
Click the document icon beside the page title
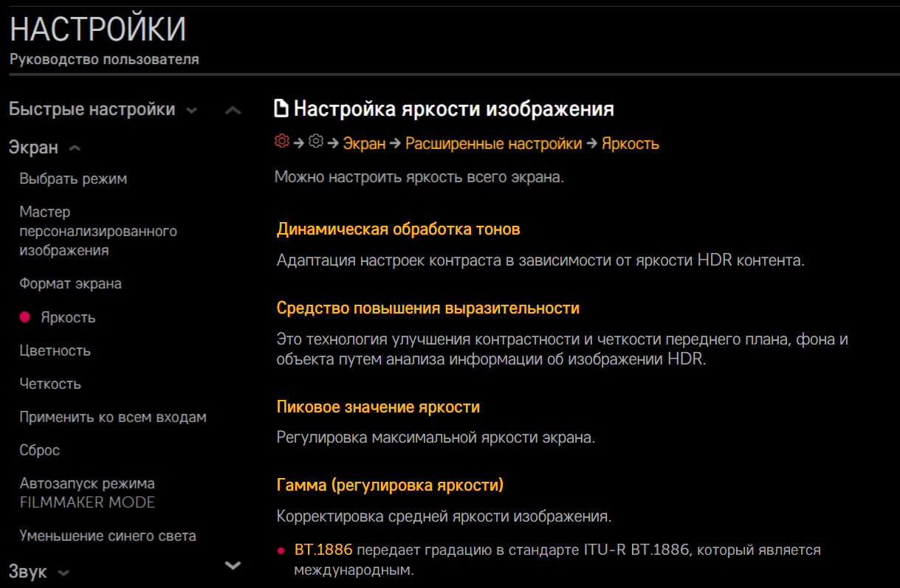281,110
